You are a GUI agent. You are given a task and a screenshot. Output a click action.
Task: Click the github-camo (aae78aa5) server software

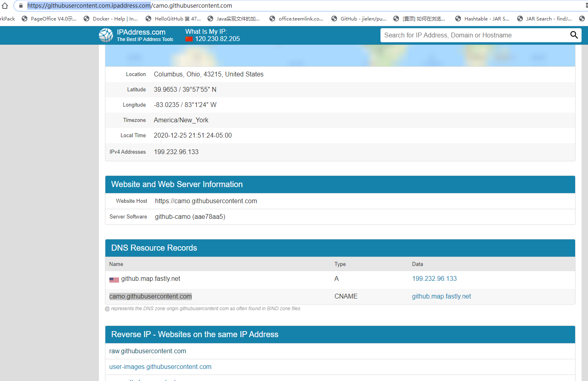[190, 216]
